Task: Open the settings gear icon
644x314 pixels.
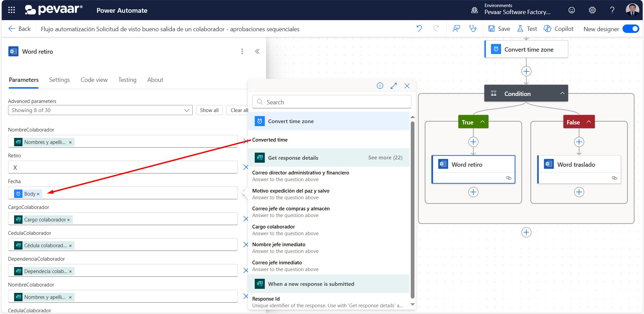Action: (x=592, y=10)
